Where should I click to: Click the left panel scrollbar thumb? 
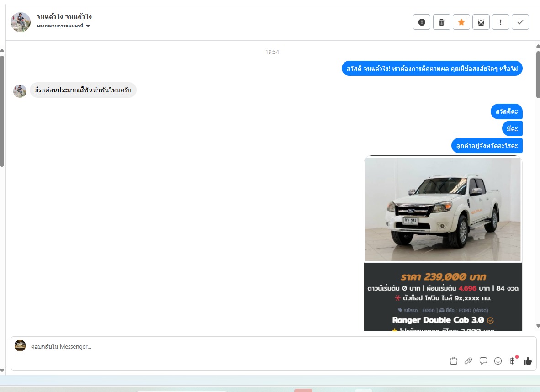(2, 111)
